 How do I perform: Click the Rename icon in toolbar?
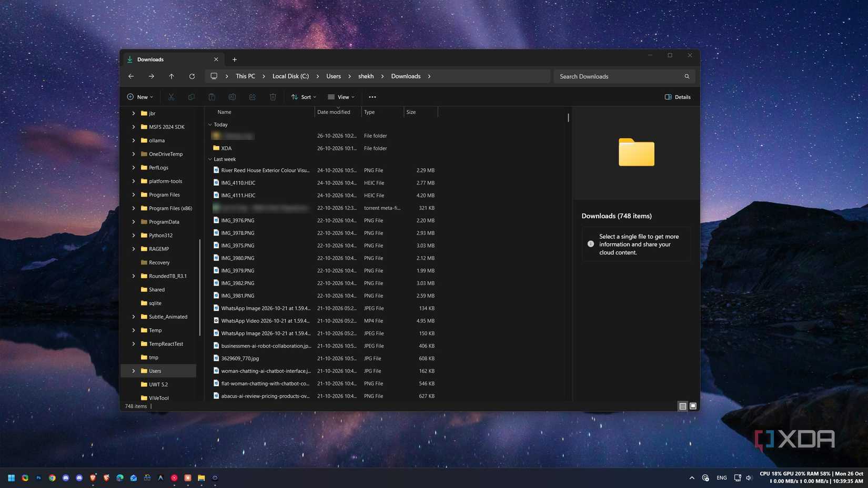tap(232, 97)
